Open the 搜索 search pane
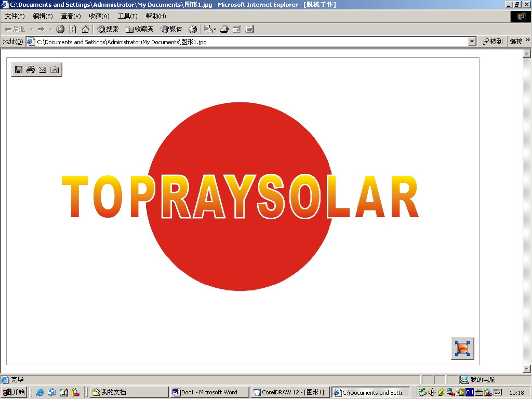 [x=108, y=29]
